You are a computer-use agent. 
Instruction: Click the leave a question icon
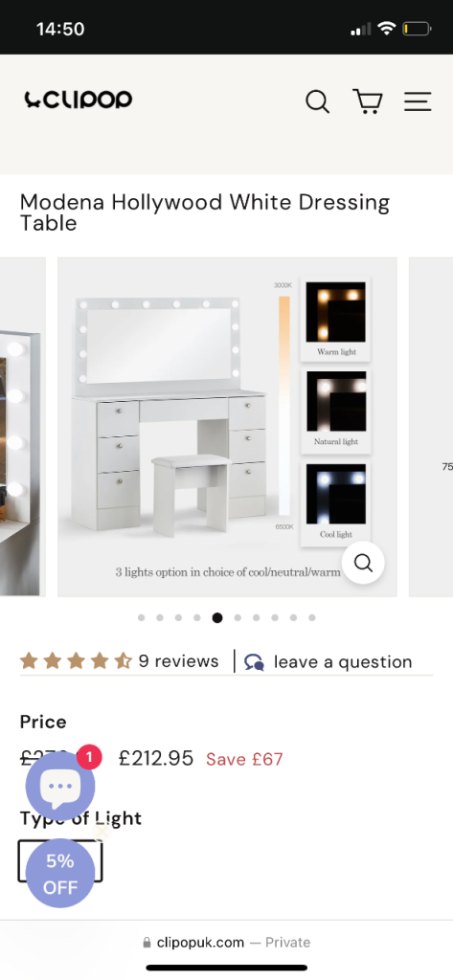[x=254, y=662]
